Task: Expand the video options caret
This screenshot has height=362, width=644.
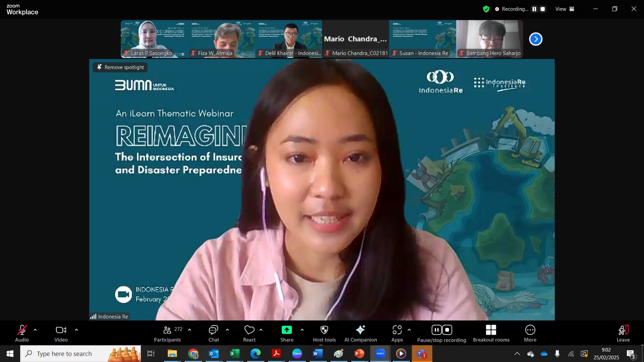Action: pyautogui.click(x=76, y=330)
